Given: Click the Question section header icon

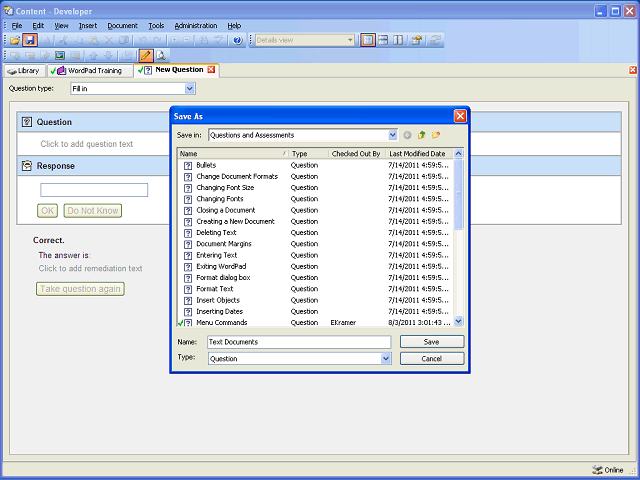Looking at the screenshot, I should (27, 122).
